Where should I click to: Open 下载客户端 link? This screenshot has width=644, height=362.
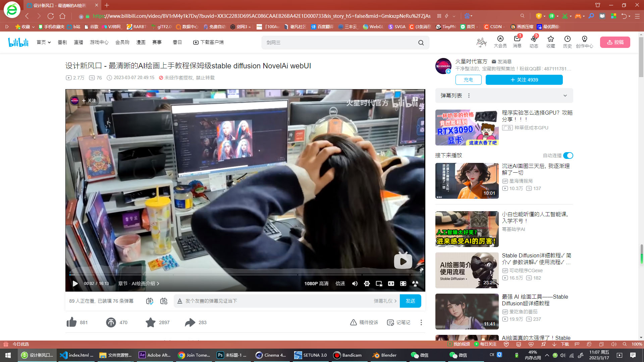point(208,42)
